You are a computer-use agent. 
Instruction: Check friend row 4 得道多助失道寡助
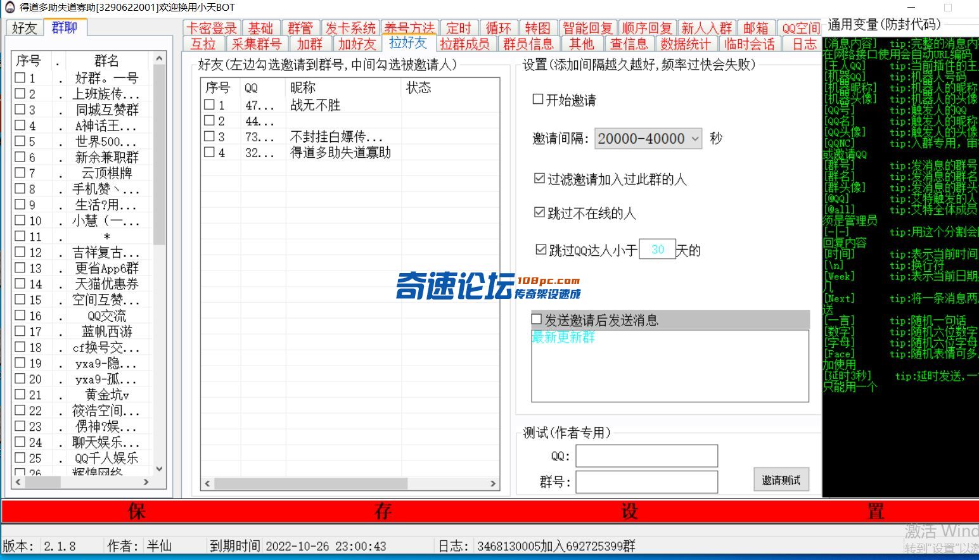tap(210, 152)
